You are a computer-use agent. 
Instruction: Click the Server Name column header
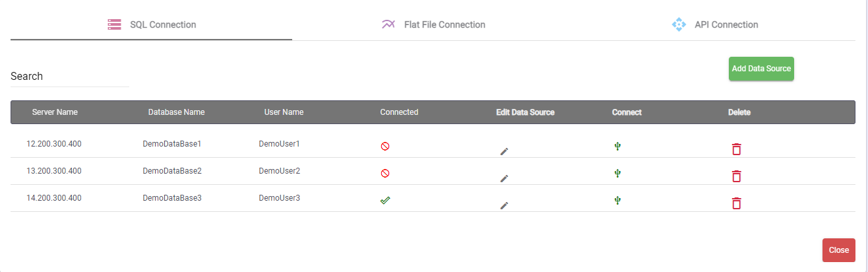click(x=55, y=112)
